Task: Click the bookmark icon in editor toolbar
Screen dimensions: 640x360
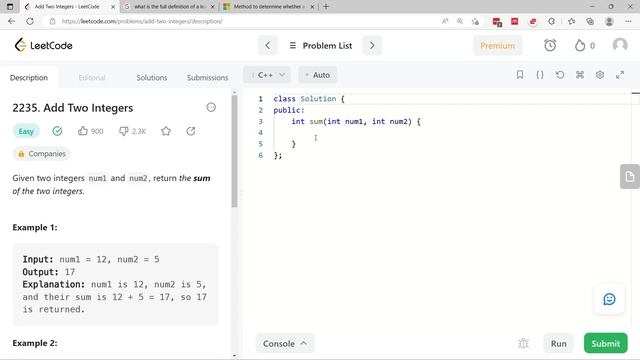Action: 520,75
